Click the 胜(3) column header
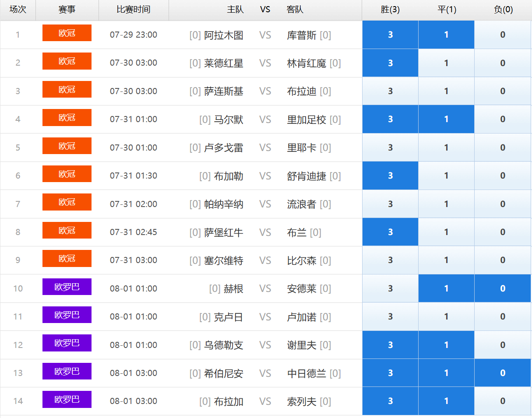 coord(390,10)
